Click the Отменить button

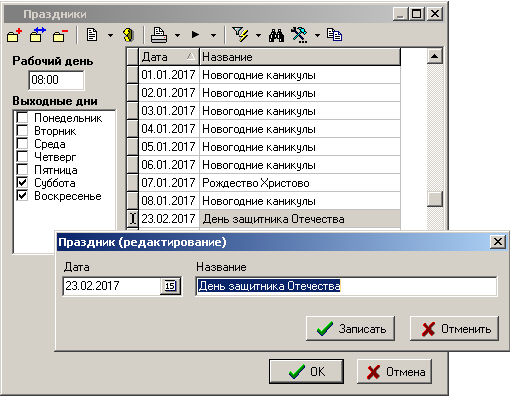[x=455, y=329]
